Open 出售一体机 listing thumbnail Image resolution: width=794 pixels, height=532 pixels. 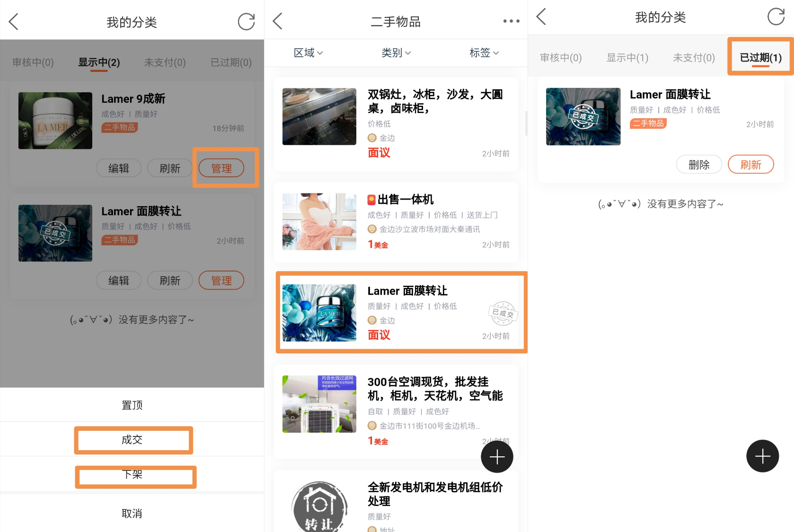point(319,221)
